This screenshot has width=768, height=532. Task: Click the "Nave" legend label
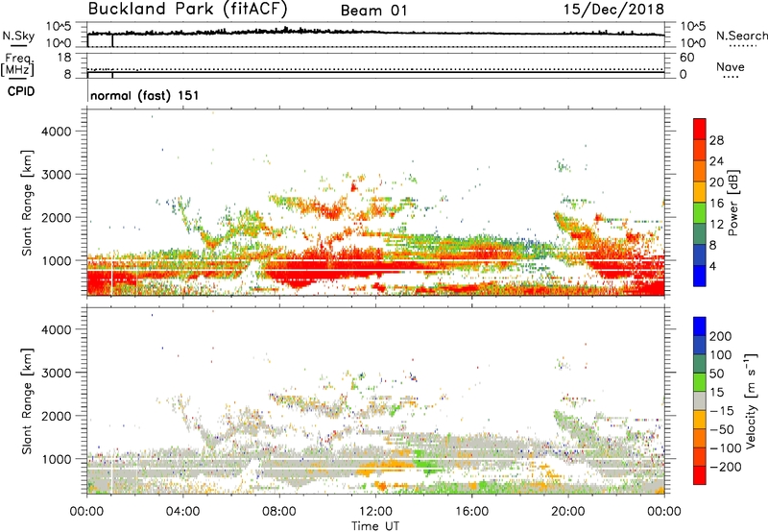pyautogui.click(x=731, y=66)
